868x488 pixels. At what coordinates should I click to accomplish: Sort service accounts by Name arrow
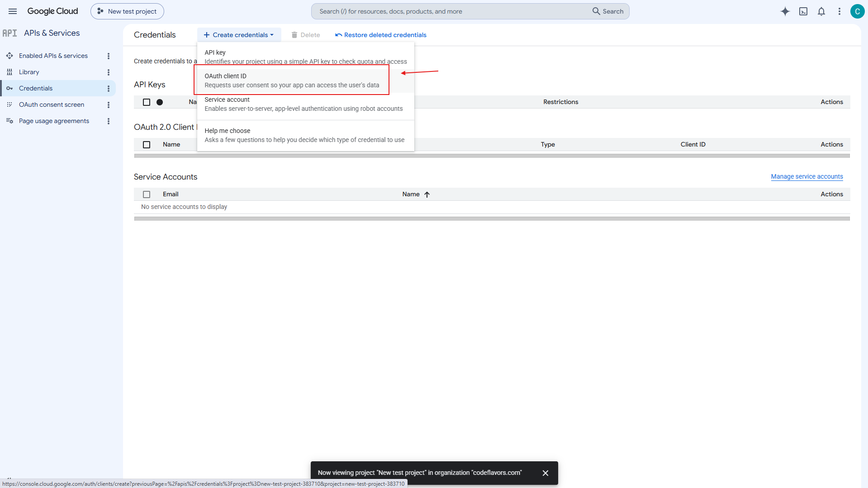(427, 194)
